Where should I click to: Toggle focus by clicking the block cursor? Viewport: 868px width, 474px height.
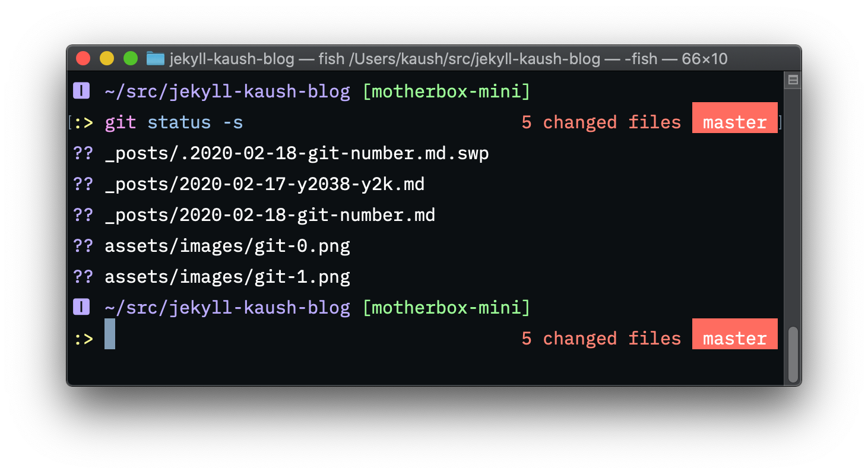tap(109, 337)
